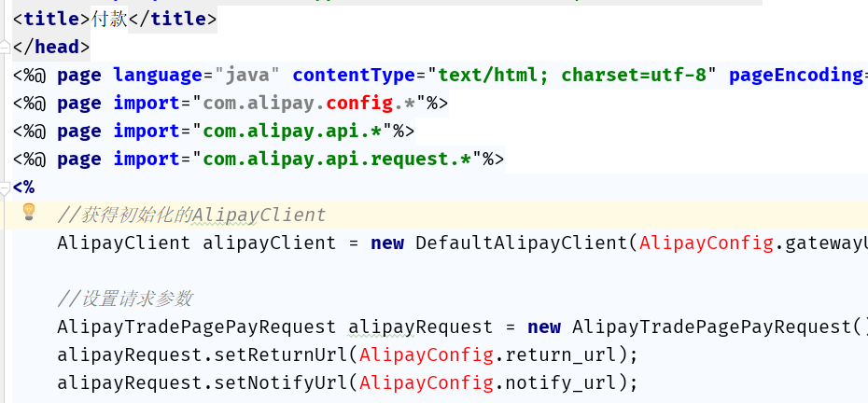The height and width of the screenshot is (403, 868).
Task: Click the 'new' keyword before DefaultAlipayClient
Action: point(387,243)
